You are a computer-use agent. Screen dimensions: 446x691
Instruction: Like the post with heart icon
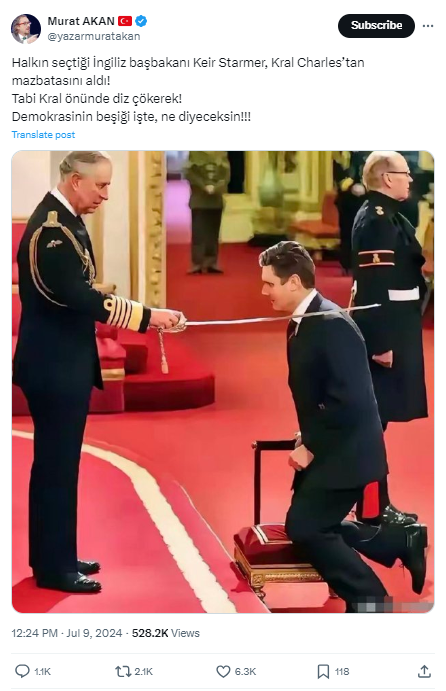(223, 672)
